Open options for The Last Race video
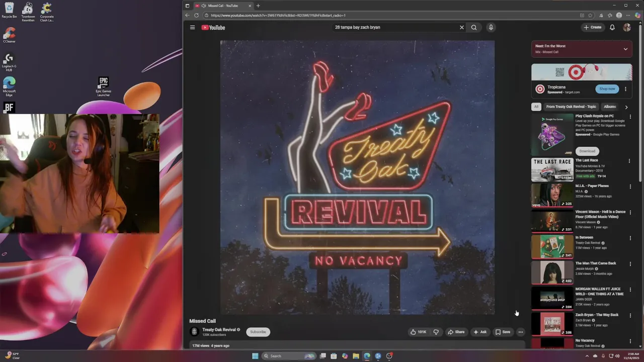The height and width of the screenshot is (362, 644). click(629, 161)
